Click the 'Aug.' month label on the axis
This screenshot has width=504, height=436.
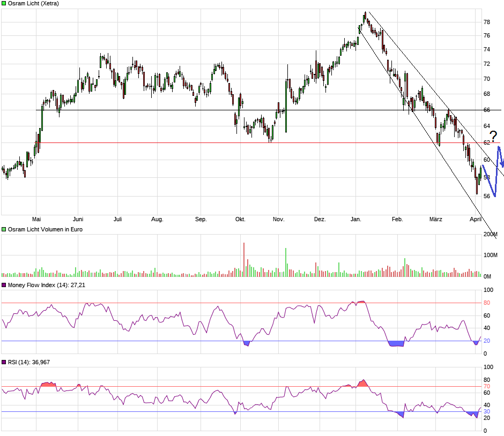click(x=157, y=219)
